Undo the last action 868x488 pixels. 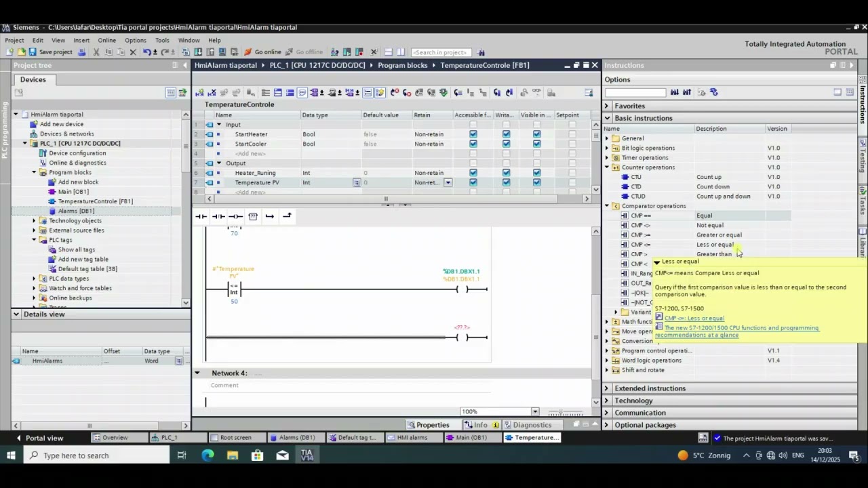[x=146, y=52]
